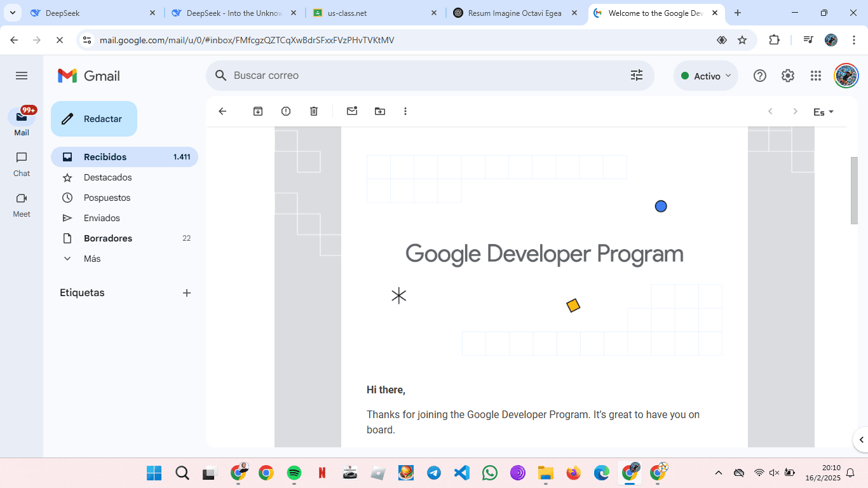
Task: Archive this email
Action: point(258,111)
